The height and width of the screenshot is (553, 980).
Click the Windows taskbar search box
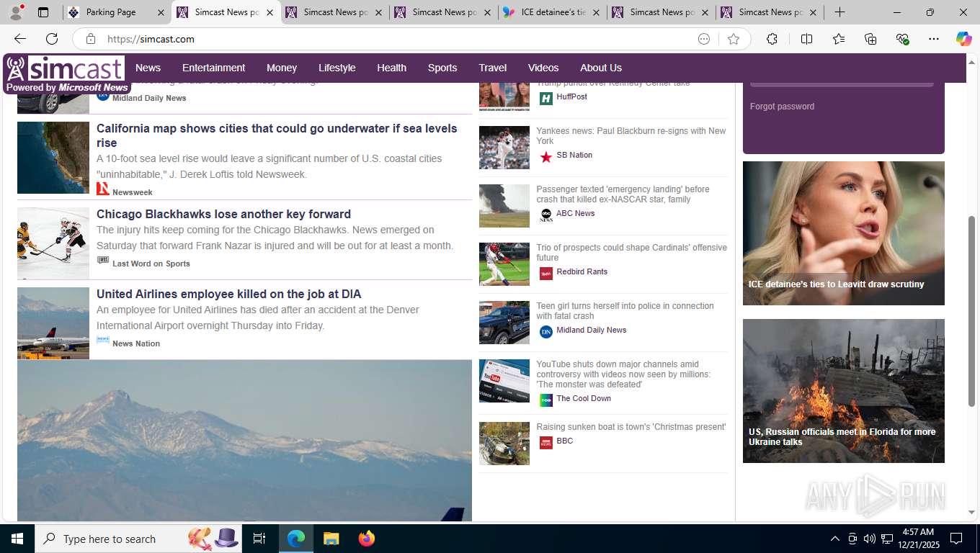pyautogui.click(x=137, y=539)
